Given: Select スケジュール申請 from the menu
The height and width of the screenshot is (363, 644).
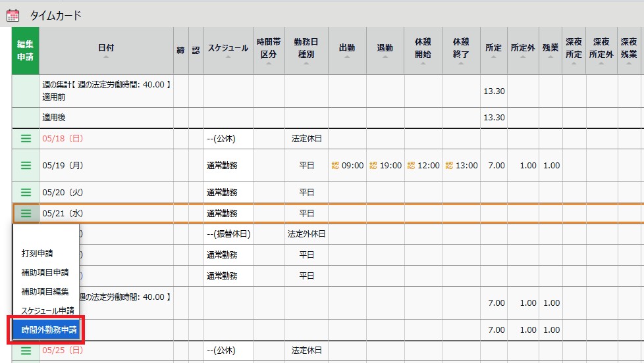Looking at the screenshot, I should 48,310.
